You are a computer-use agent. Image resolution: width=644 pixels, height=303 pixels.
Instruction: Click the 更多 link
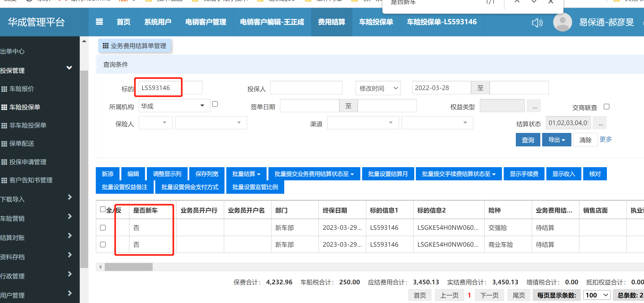pos(605,139)
